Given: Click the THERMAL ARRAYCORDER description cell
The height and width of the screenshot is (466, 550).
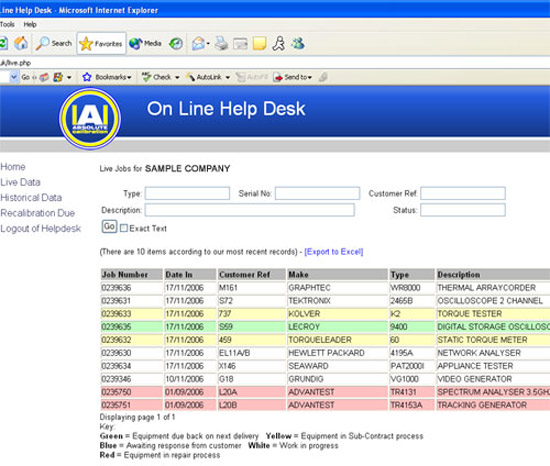Looking at the screenshot, I should pos(493,288).
